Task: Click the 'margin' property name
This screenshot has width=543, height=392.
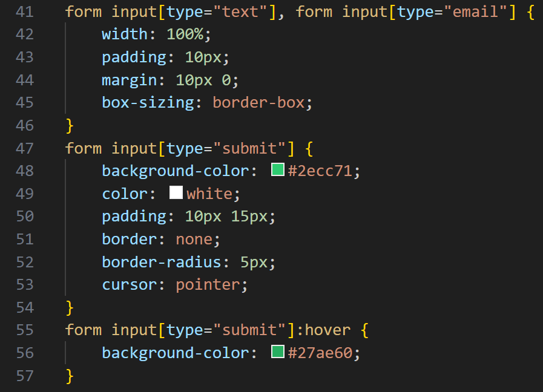Action: pyautogui.click(x=129, y=80)
